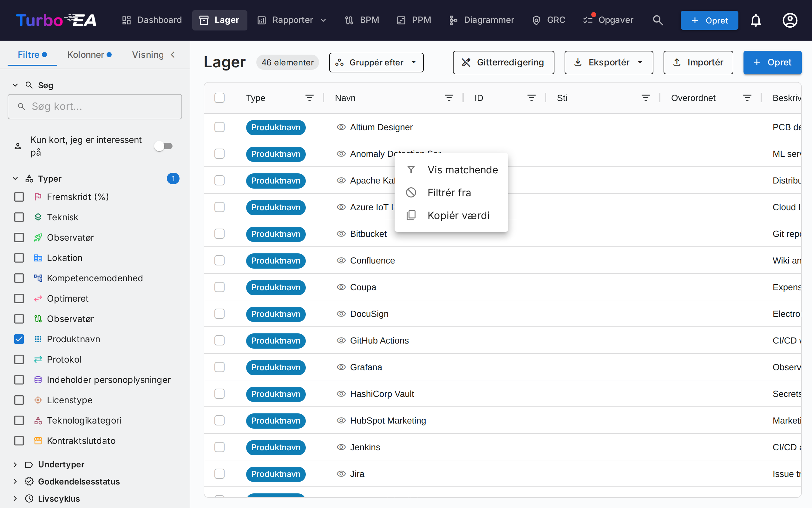The height and width of the screenshot is (508, 812).
Task: Click the eye icon beside Coupa
Action: [x=341, y=287]
